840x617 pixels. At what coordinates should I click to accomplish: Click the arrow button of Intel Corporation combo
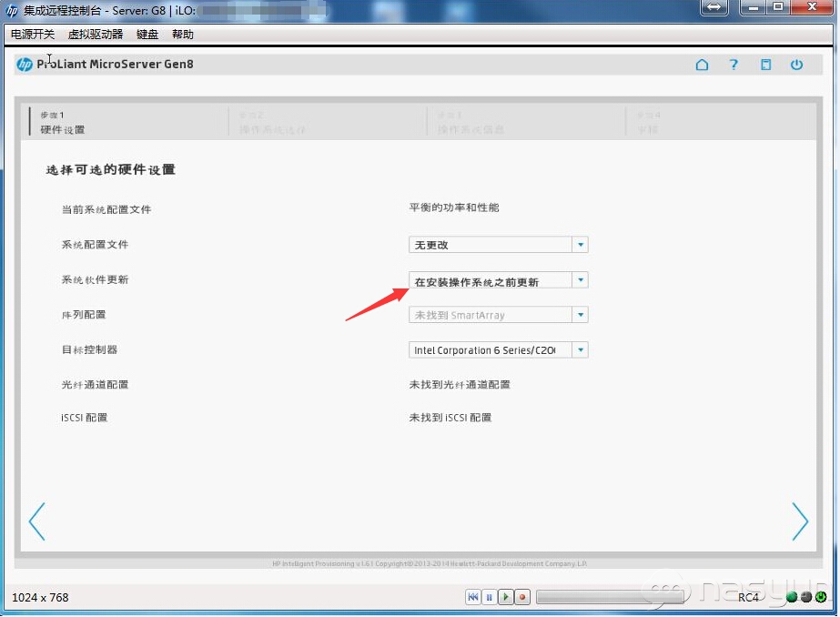(581, 350)
